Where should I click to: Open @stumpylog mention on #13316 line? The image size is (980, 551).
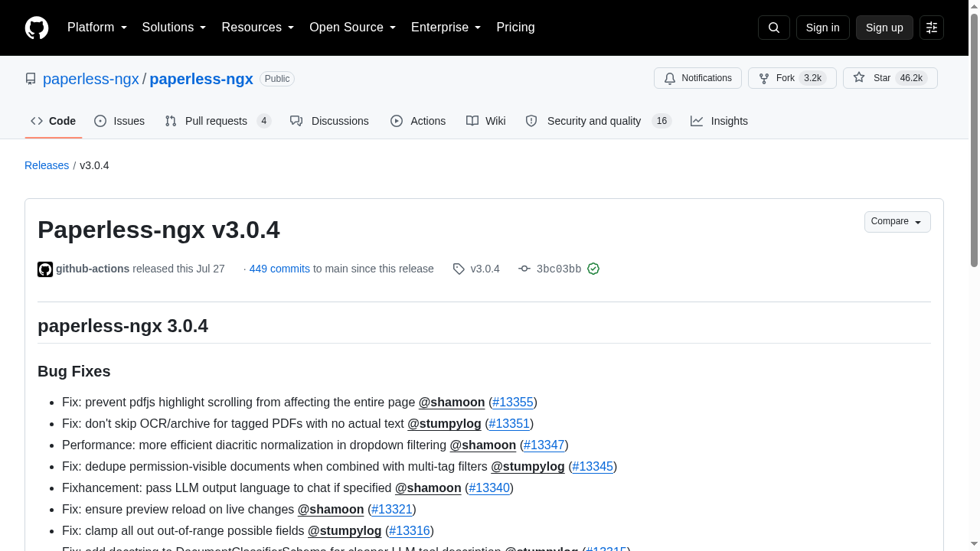(x=345, y=530)
